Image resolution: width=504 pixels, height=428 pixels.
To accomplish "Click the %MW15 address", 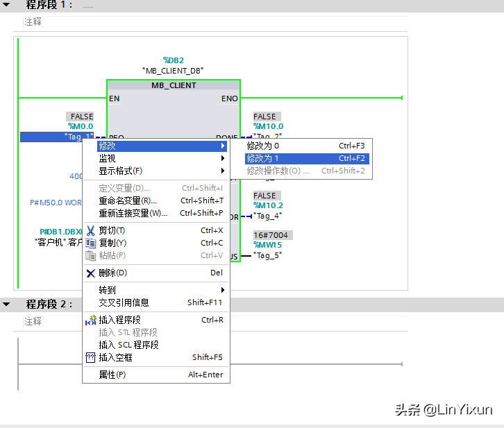I will [267, 245].
